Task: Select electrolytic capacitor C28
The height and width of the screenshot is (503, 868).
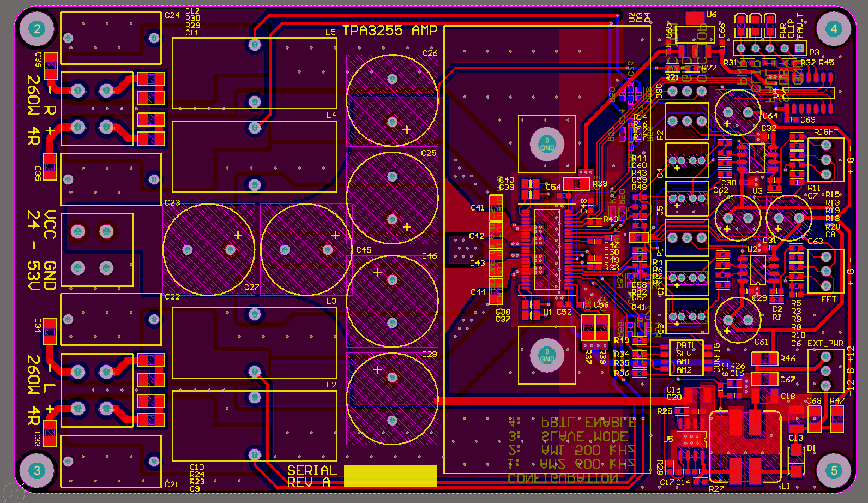Action: coord(392,399)
